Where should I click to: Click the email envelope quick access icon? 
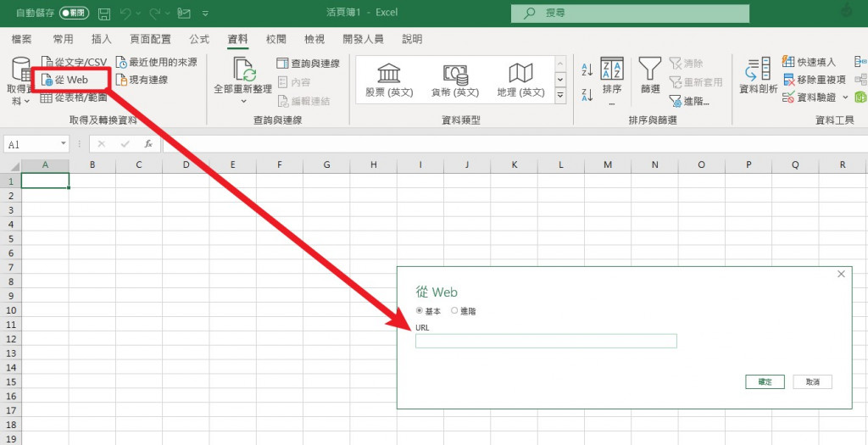(x=185, y=12)
